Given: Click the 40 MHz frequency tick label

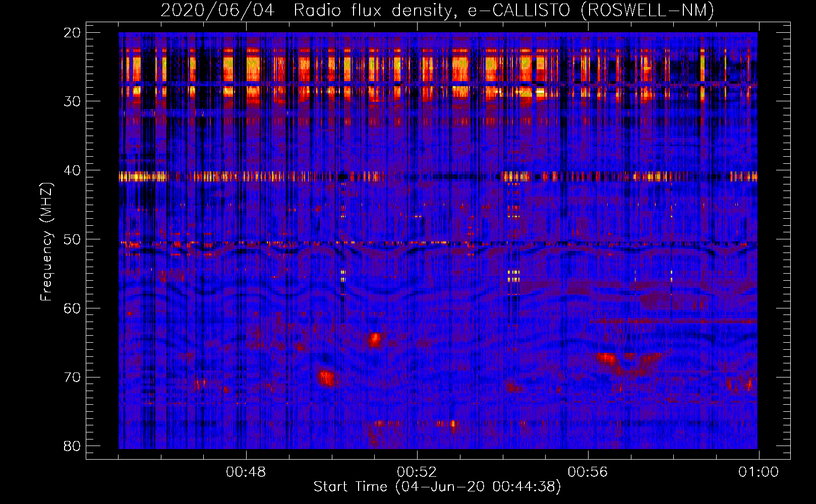Looking at the screenshot, I should coord(73,170).
